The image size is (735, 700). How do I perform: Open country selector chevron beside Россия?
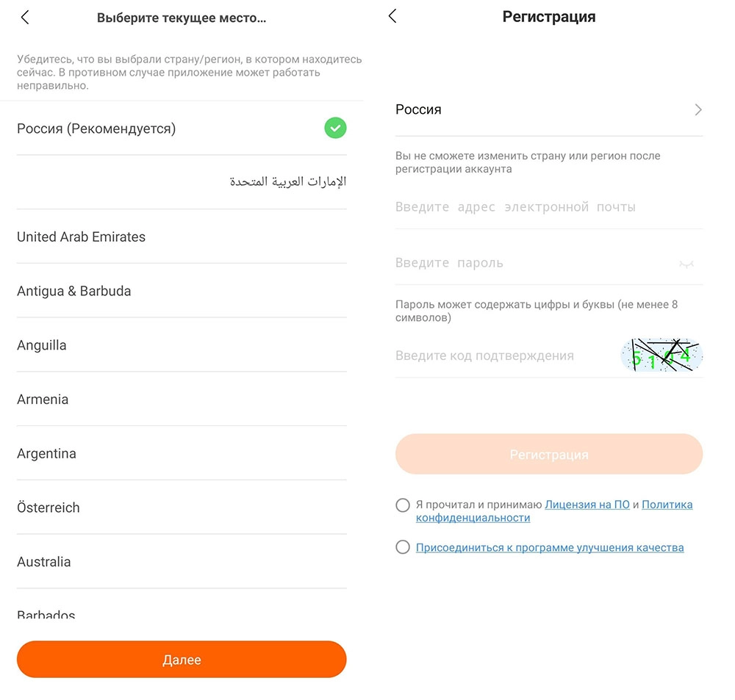point(698,109)
